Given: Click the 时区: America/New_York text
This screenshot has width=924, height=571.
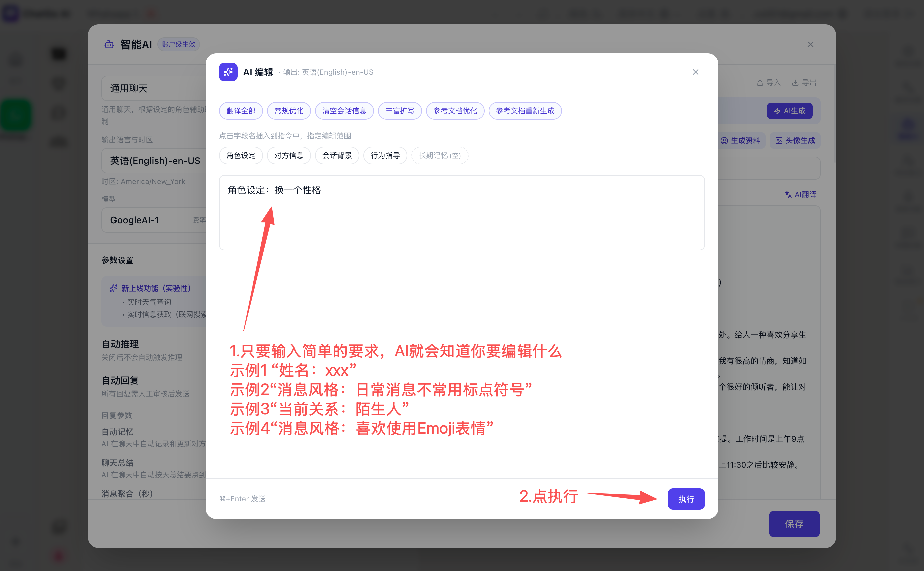Looking at the screenshot, I should coord(143,181).
